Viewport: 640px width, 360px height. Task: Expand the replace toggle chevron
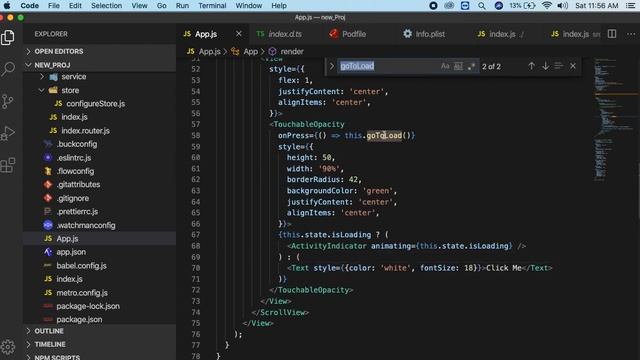(331, 66)
